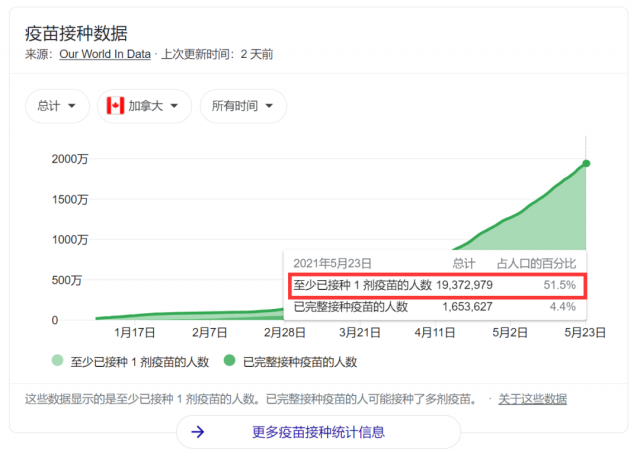Click the Canada flag icon
This screenshot has height=454, width=640.
tap(116, 106)
